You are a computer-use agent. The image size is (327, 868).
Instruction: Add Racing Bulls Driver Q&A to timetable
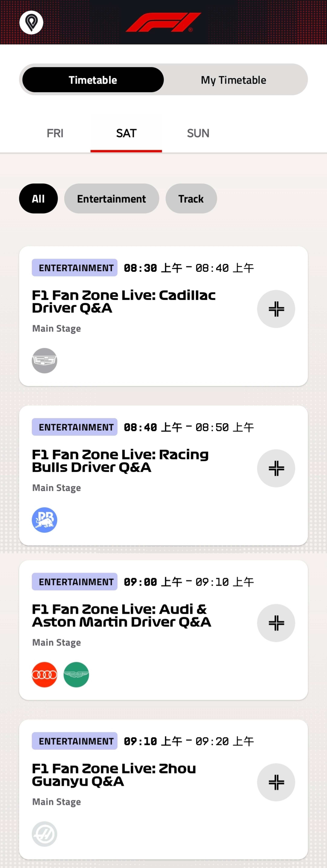pyautogui.click(x=276, y=468)
